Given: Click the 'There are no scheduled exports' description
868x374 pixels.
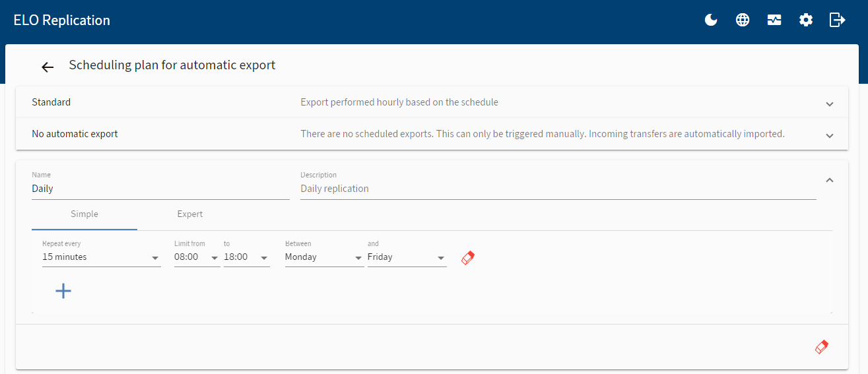Looking at the screenshot, I should pyautogui.click(x=543, y=134).
